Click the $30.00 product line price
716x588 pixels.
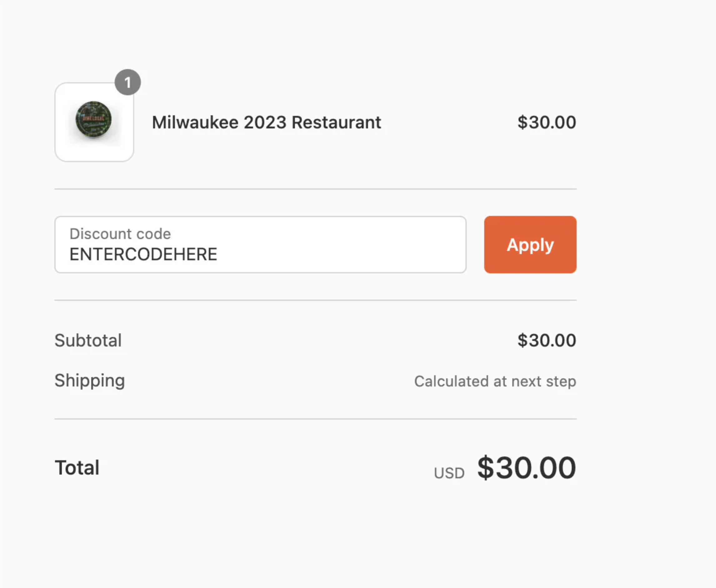(546, 122)
